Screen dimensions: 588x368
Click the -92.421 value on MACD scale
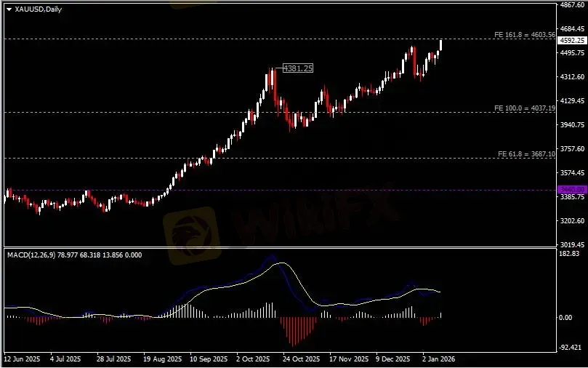click(x=571, y=348)
